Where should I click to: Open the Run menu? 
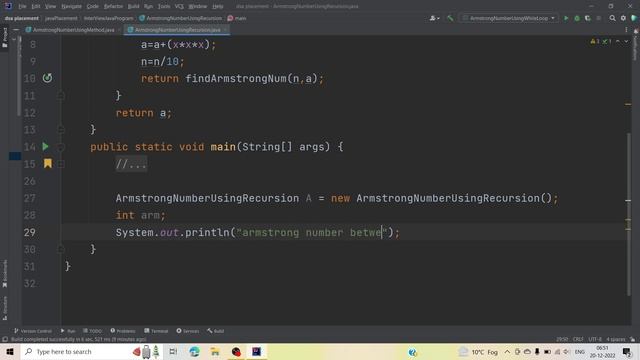coord(148,6)
